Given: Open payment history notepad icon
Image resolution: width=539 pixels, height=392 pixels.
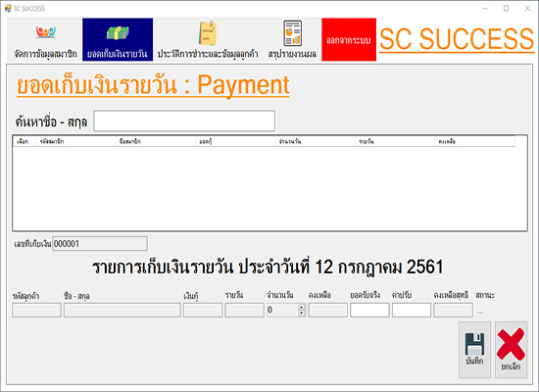Looking at the screenshot, I should point(208,32).
